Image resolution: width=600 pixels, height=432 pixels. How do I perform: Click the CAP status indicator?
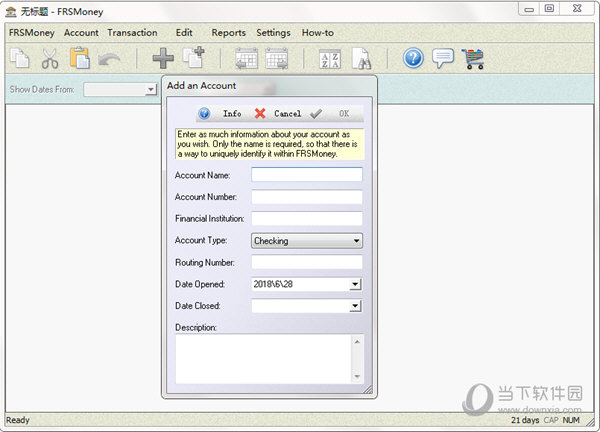[551, 420]
